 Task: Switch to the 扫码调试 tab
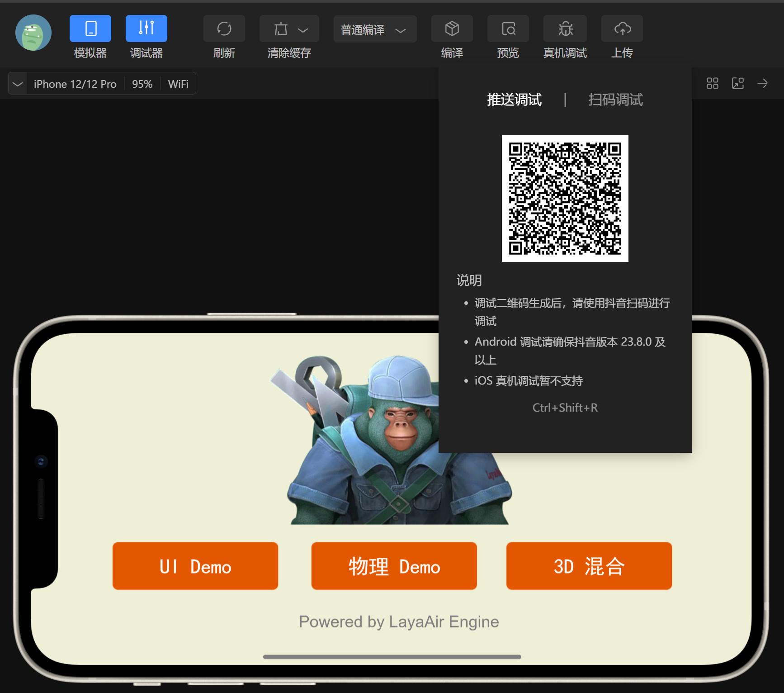[x=615, y=100]
